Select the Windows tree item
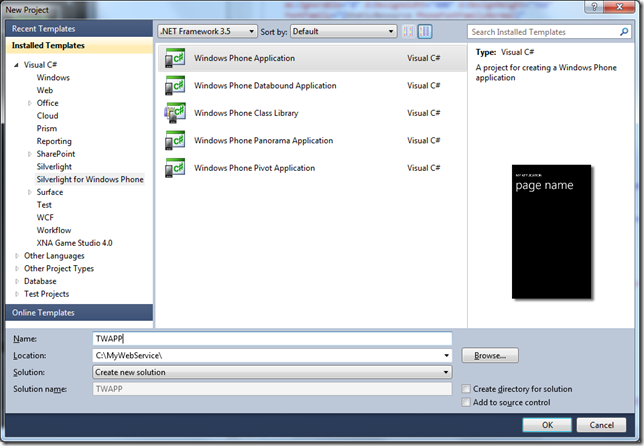 pyautogui.click(x=53, y=78)
